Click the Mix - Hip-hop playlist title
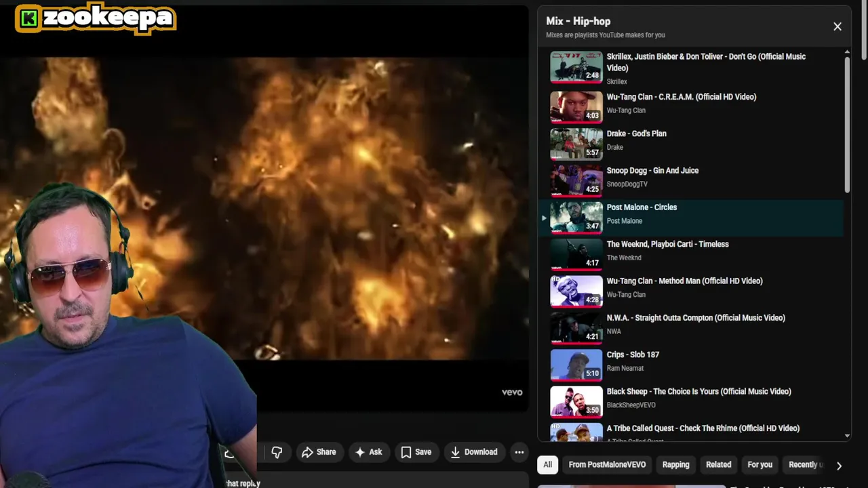 [x=578, y=21]
